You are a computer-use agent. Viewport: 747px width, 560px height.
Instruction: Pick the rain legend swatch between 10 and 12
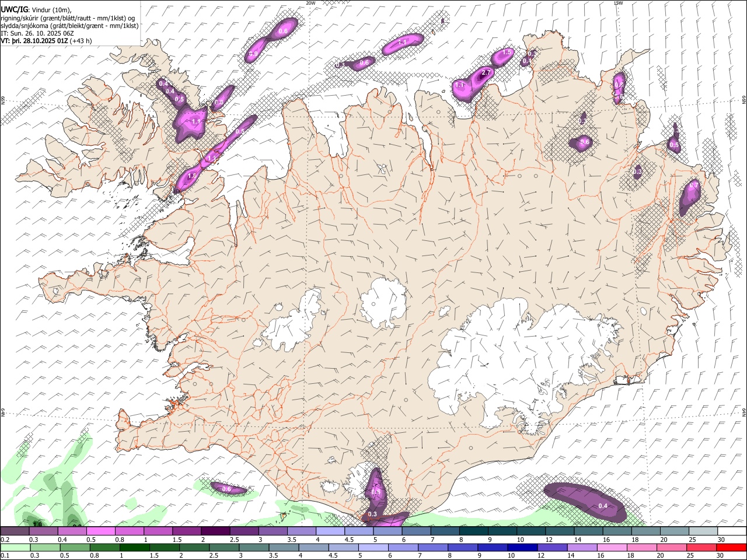point(523,547)
